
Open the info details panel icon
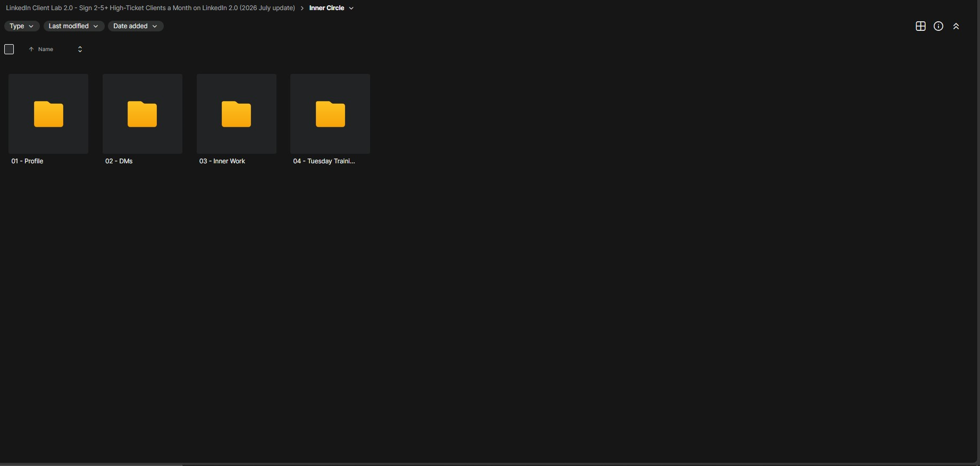coord(938,26)
